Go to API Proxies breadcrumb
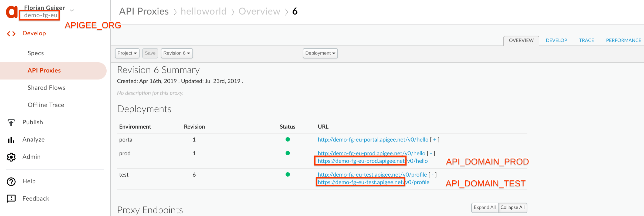The width and height of the screenshot is (644, 216). click(x=144, y=11)
